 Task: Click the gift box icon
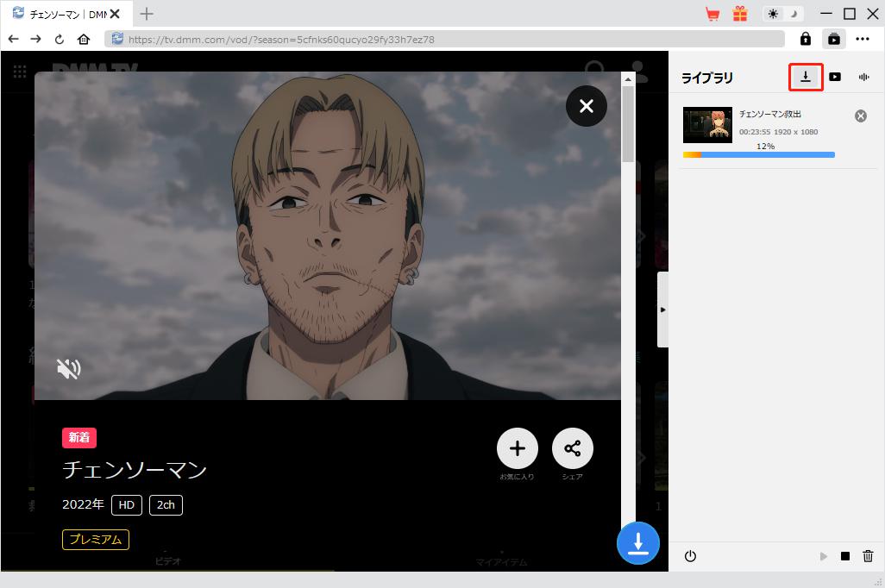740,14
